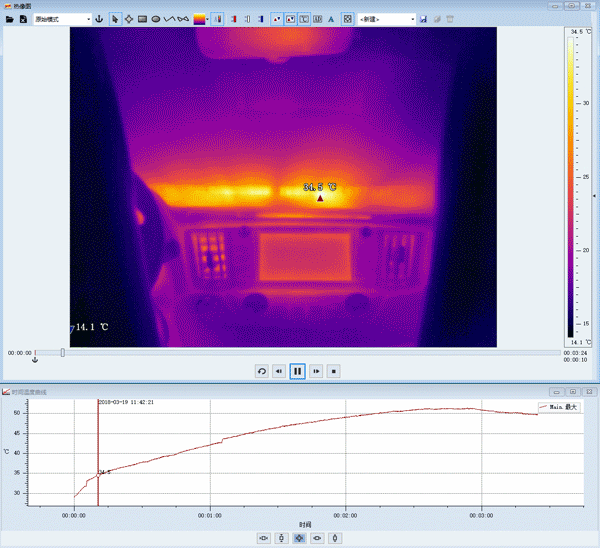Click the scale arrow right of colorbar
The height and width of the screenshot is (548, 600).
594,196
